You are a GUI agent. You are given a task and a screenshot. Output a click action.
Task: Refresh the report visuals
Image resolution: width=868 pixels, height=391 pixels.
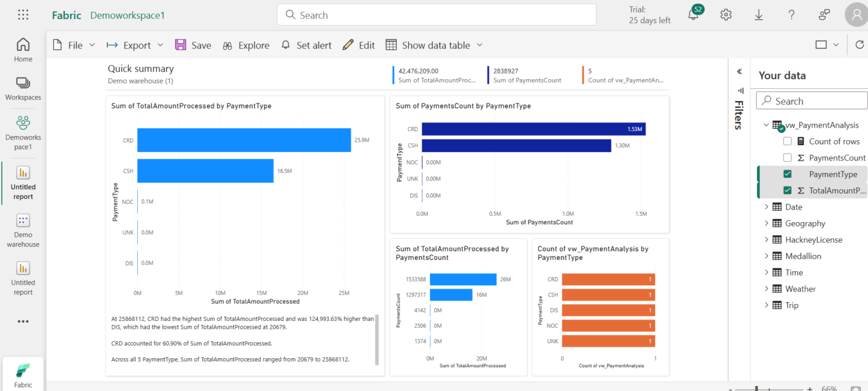(x=860, y=45)
